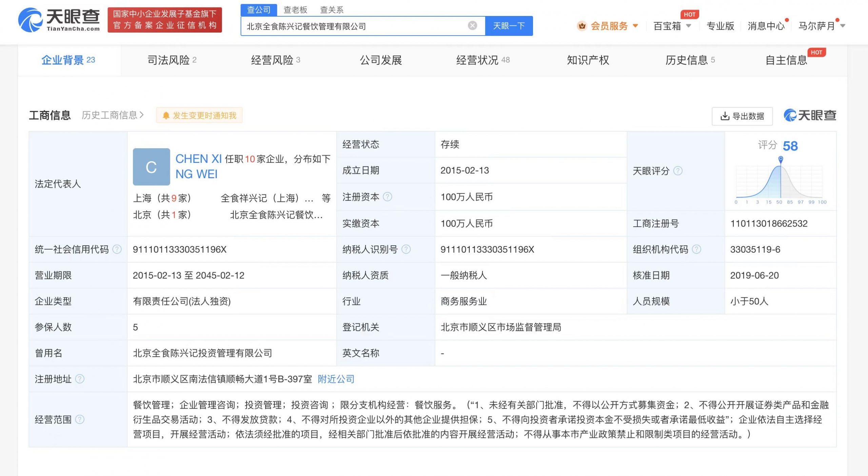Click help icon next to 纳税人识别号
The image size is (868, 476).
coord(406,249)
